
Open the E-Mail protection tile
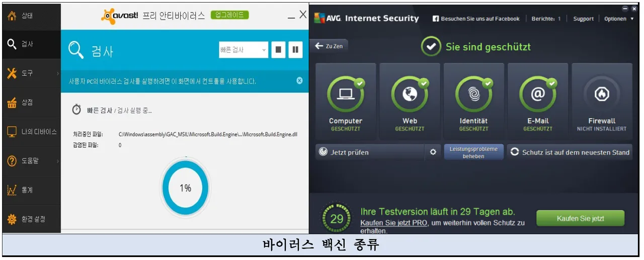(x=538, y=101)
